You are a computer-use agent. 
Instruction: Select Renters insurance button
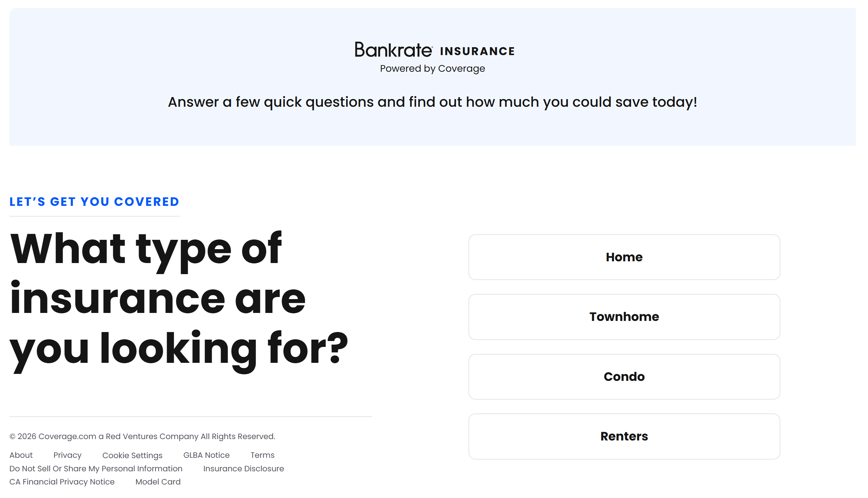click(x=624, y=436)
